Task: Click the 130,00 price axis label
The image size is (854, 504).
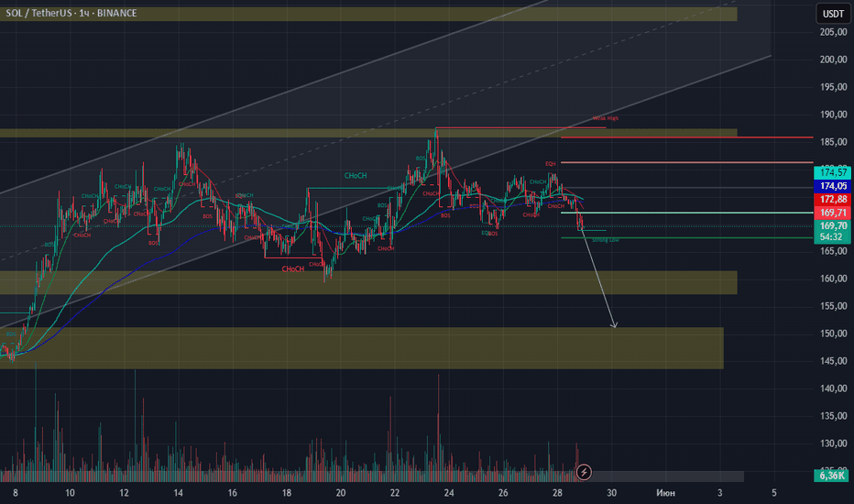Action: pos(833,444)
